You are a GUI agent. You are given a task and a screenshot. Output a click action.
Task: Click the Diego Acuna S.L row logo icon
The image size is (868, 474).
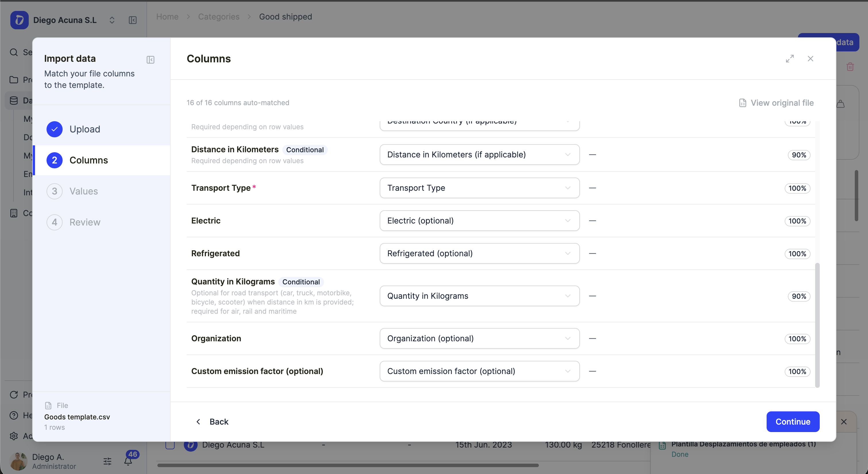(x=191, y=445)
